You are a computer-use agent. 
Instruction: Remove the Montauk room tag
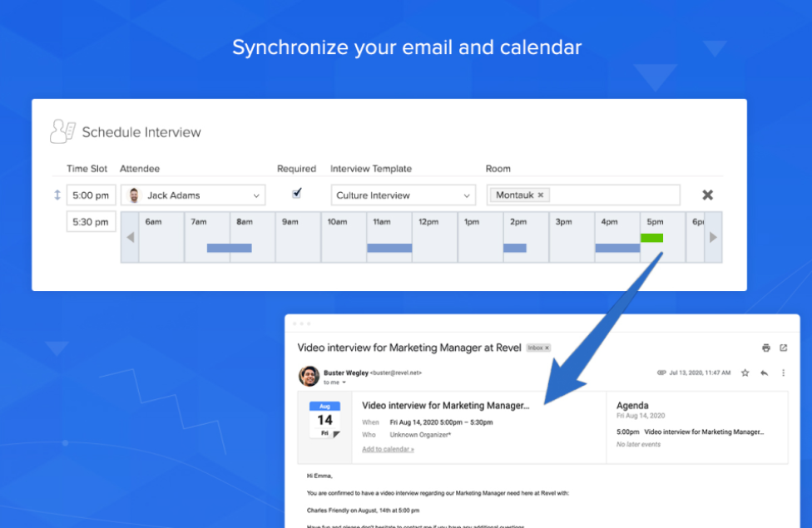click(x=541, y=195)
